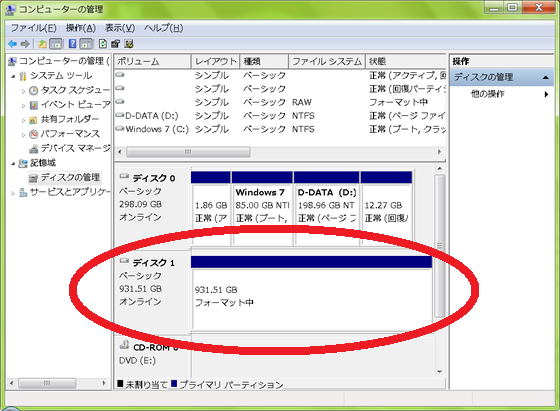Expand the タスク スケジューラ node arrow
Screen dimensions: 560x411
point(24,91)
